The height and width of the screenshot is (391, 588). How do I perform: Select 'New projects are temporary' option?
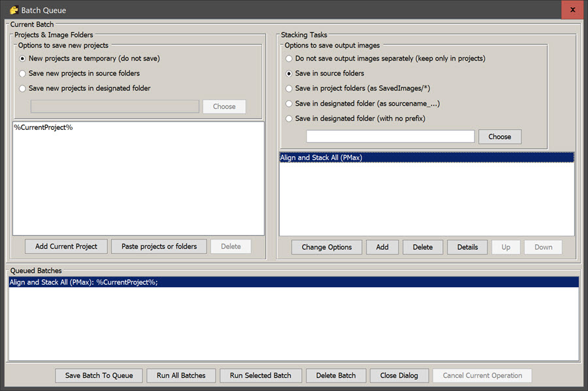pos(23,59)
